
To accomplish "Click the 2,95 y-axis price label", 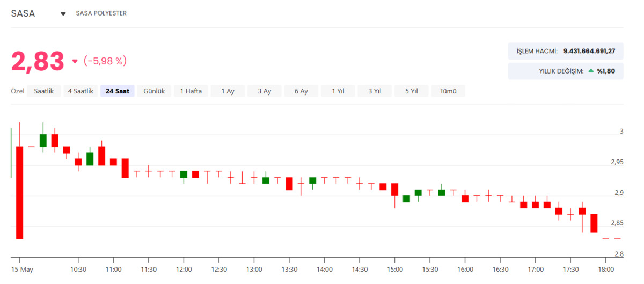I will pyautogui.click(x=617, y=162).
